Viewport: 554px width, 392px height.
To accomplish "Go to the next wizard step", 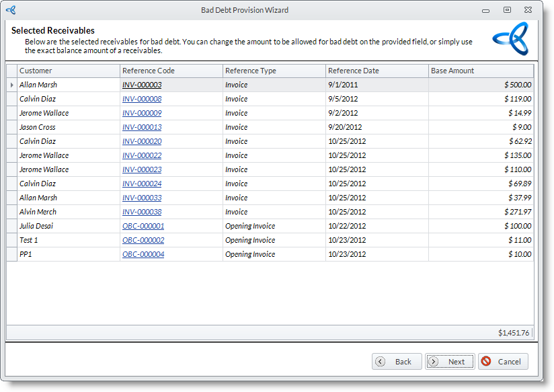I will pos(450,361).
